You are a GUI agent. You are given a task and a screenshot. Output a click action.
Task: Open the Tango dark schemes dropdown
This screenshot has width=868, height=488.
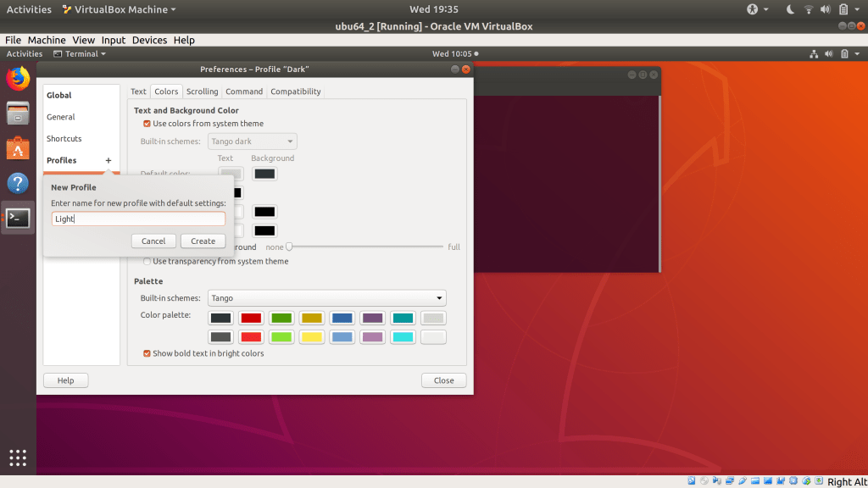252,141
